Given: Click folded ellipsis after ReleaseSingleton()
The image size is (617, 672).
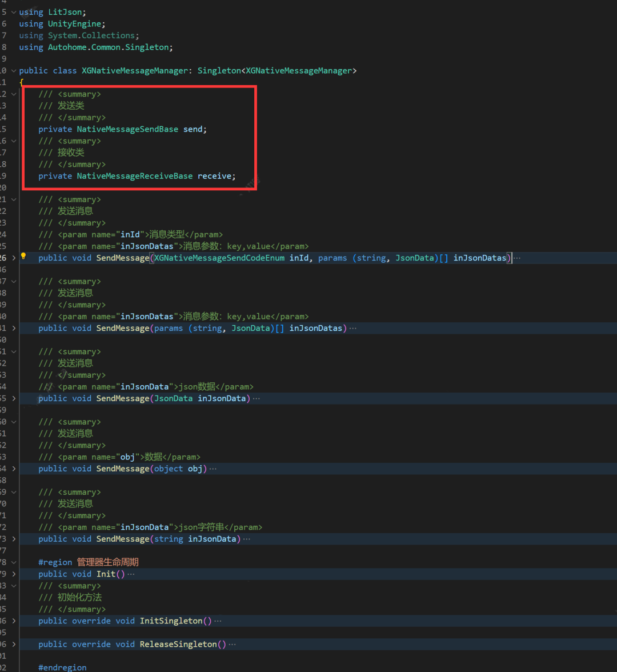Looking at the screenshot, I should pos(232,645).
